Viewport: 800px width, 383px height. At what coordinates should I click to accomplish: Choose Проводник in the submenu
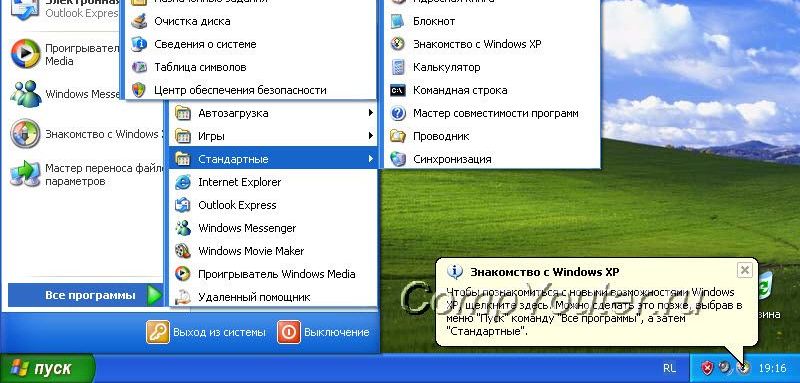pyautogui.click(x=492, y=136)
